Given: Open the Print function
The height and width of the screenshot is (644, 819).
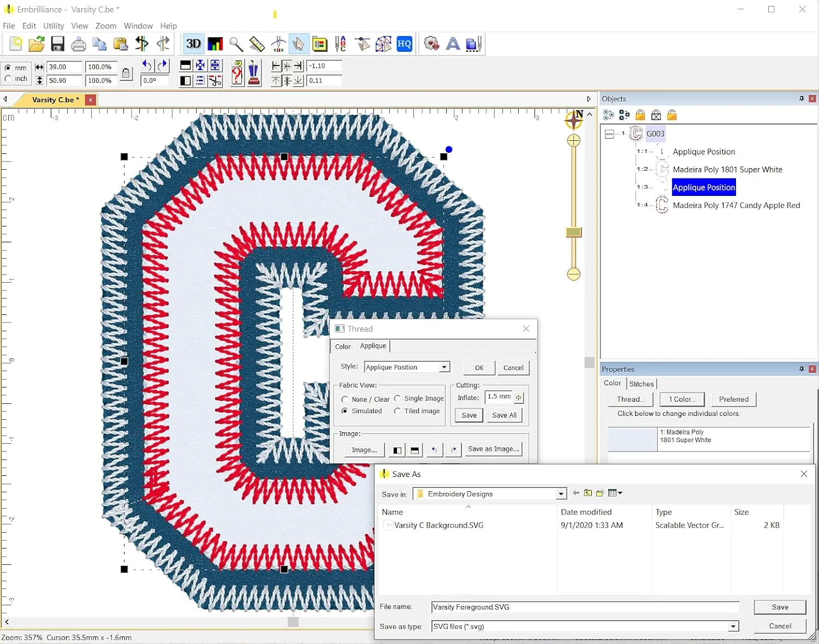Looking at the screenshot, I should click(79, 44).
